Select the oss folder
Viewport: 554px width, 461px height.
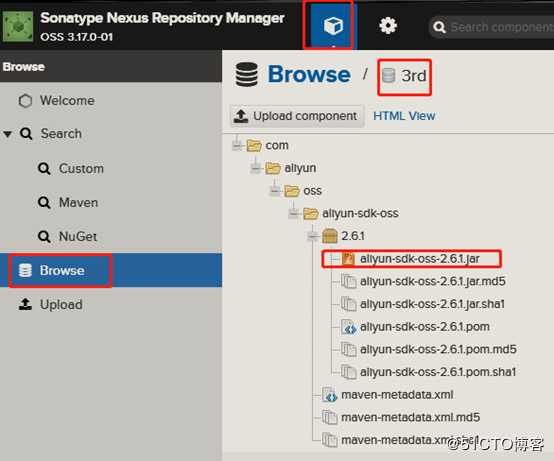click(312, 191)
